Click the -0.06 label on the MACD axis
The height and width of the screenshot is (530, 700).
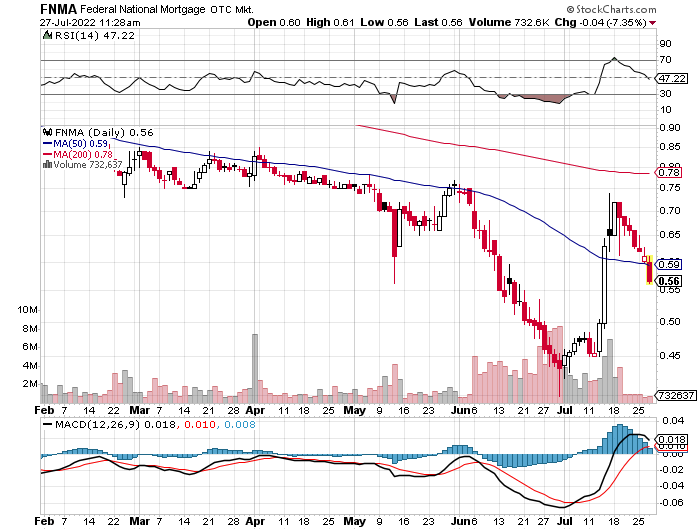pos(671,503)
